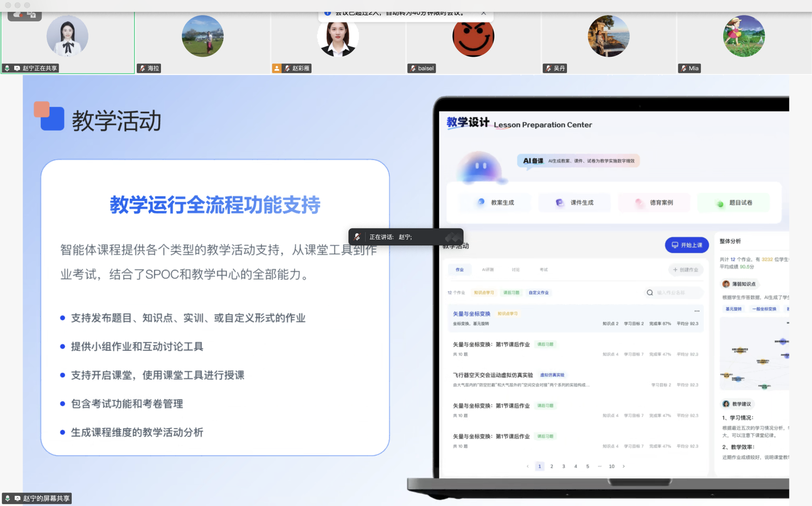Click the muted microphone icon next to 海拉

[x=142, y=68]
